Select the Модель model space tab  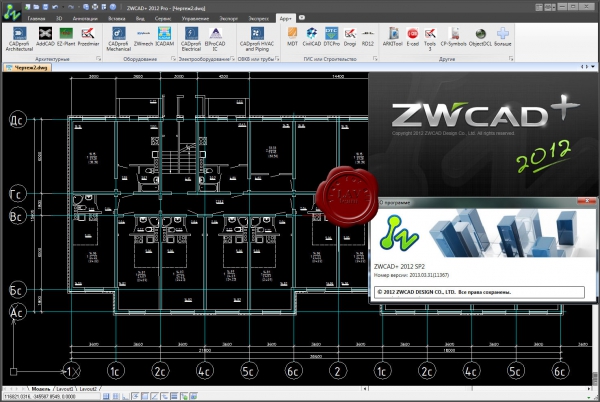click(x=41, y=389)
